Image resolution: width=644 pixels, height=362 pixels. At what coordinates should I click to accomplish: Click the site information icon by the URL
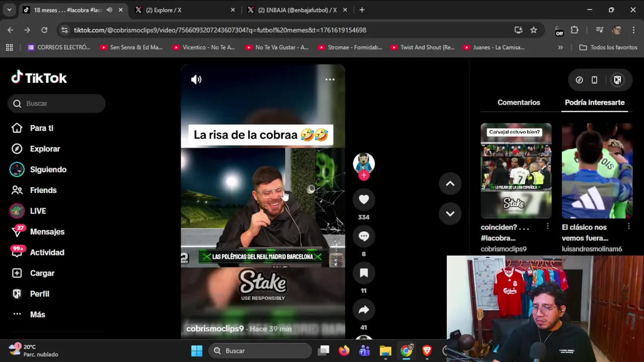pos(64,30)
